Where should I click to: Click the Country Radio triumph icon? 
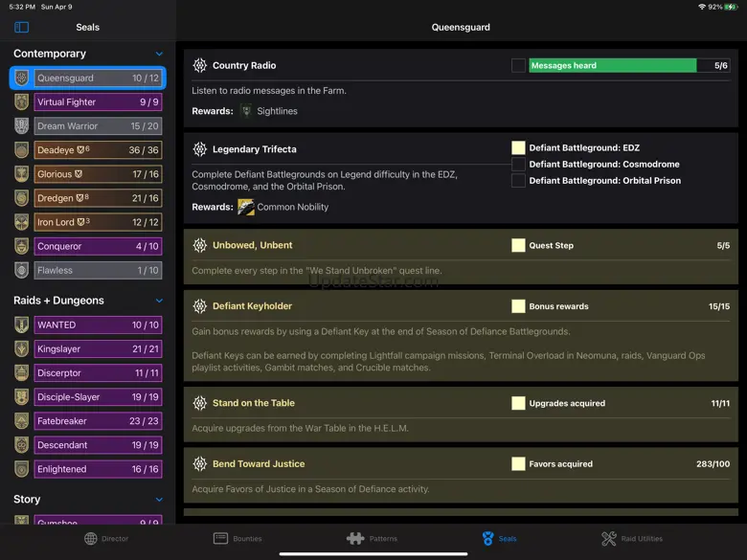199,65
